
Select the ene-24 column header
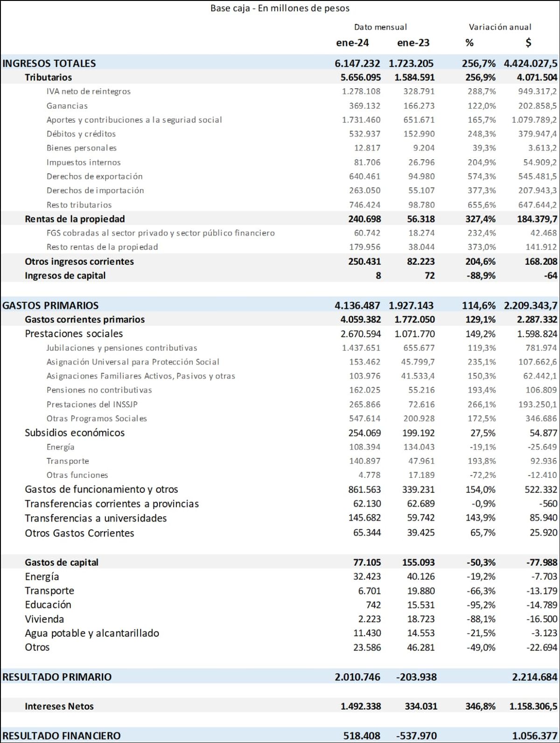352,43
